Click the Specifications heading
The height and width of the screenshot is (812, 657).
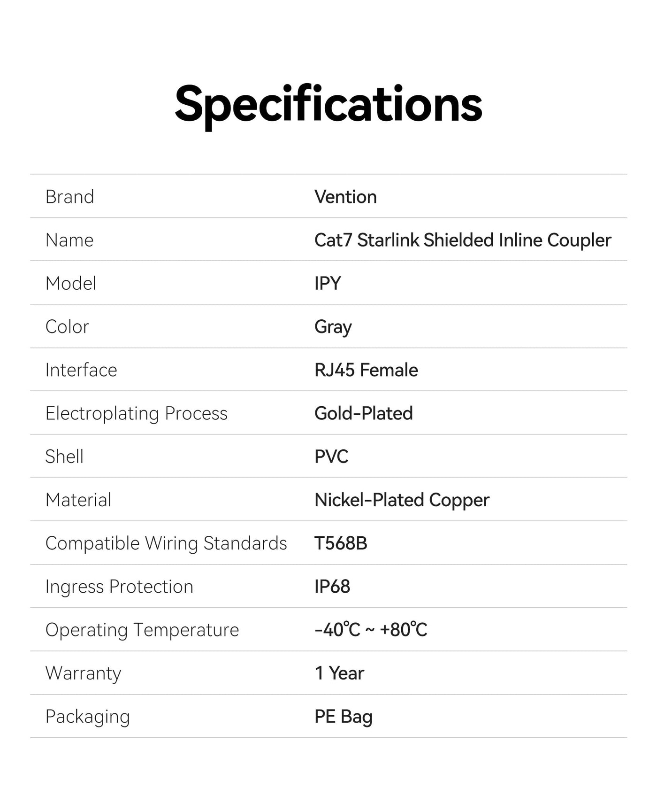(328, 105)
